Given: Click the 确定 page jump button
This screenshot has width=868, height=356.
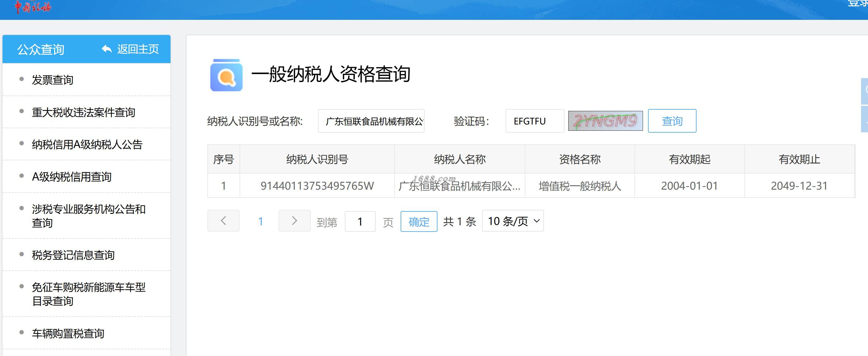Looking at the screenshot, I should pos(419,221).
